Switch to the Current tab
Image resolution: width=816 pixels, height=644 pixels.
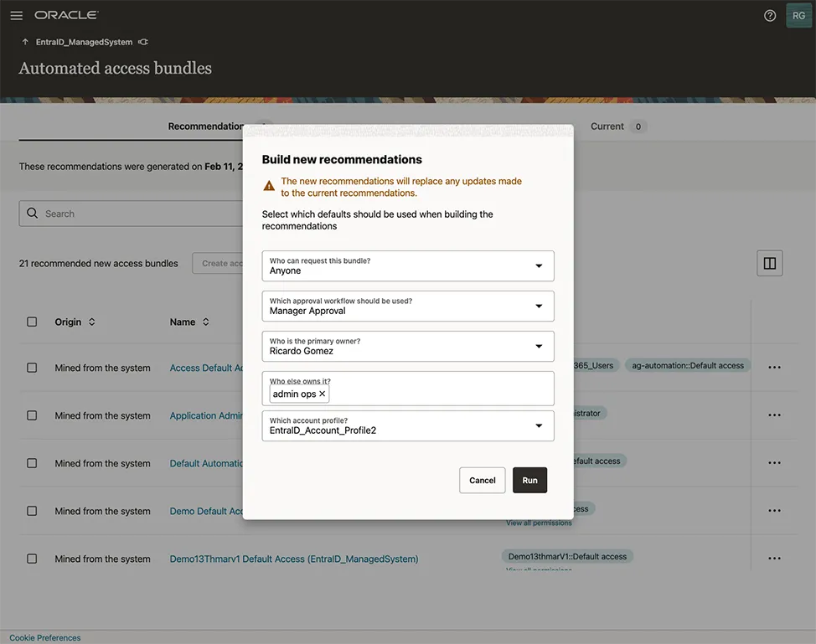[607, 126]
